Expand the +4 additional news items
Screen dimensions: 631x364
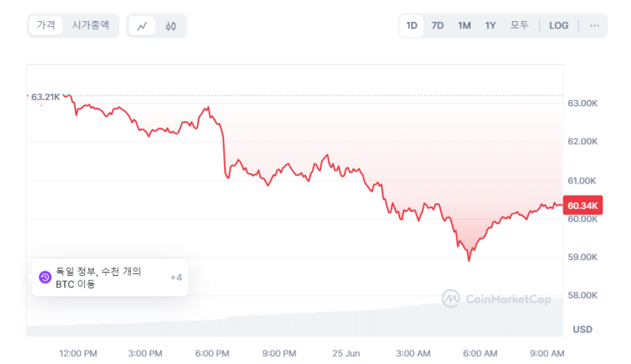click(x=176, y=277)
